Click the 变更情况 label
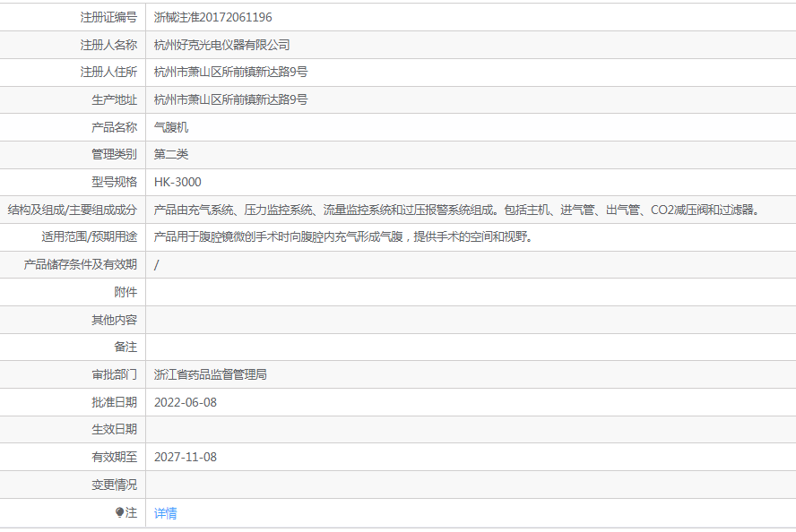Image resolution: width=796 pixels, height=532 pixels. click(x=114, y=485)
